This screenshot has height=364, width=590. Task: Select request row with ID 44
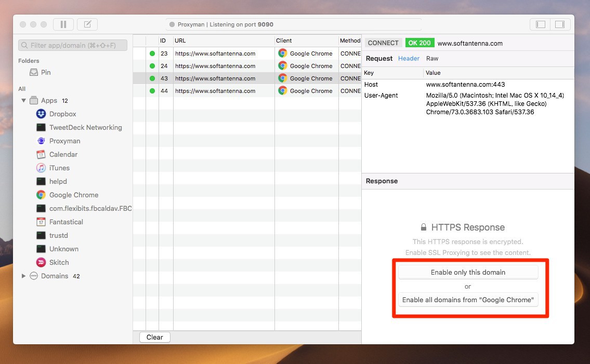tap(215, 91)
